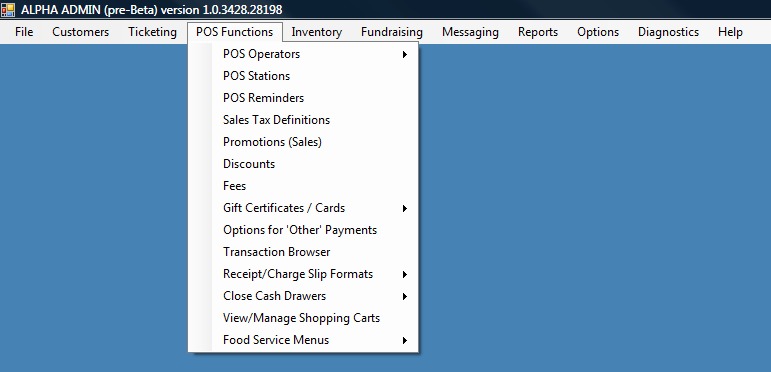Open Sales Tax Definitions
The height and width of the screenshot is (372, 771).
coord(303,120)
